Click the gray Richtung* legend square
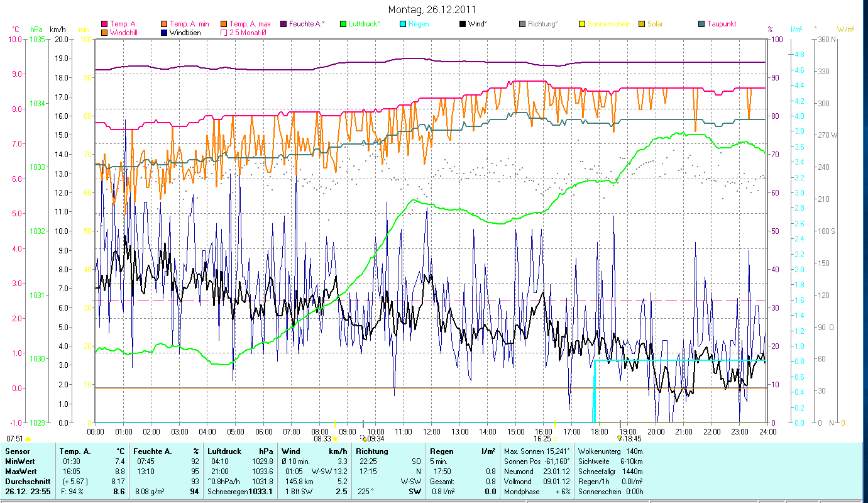Screen dimensions: 868x503 tap(522, 24)
